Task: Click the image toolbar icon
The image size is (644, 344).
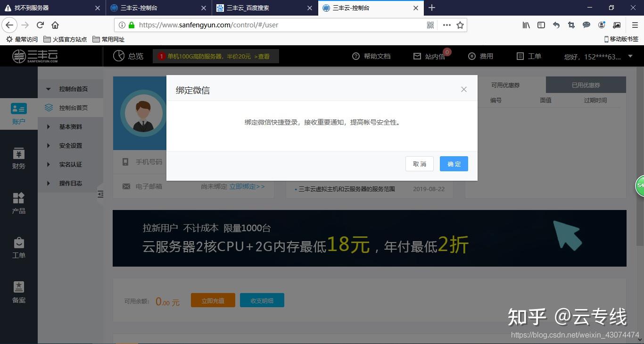Action: (x=617, y=25)
